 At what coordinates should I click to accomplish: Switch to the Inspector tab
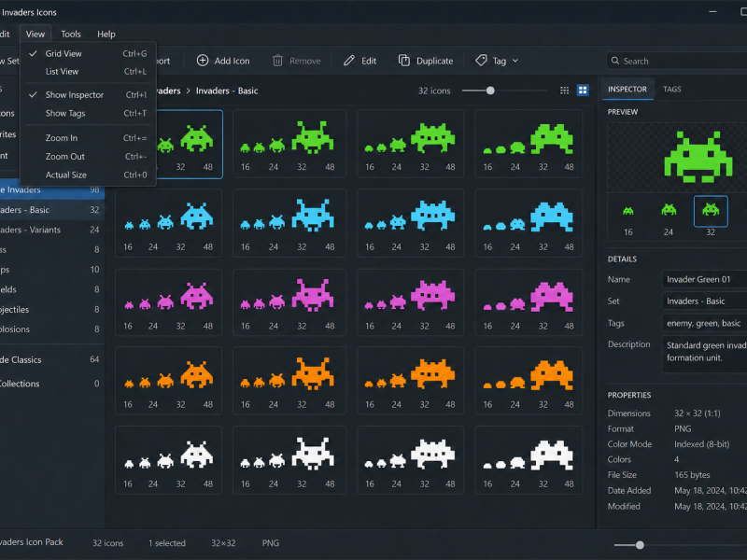[627, 89]
